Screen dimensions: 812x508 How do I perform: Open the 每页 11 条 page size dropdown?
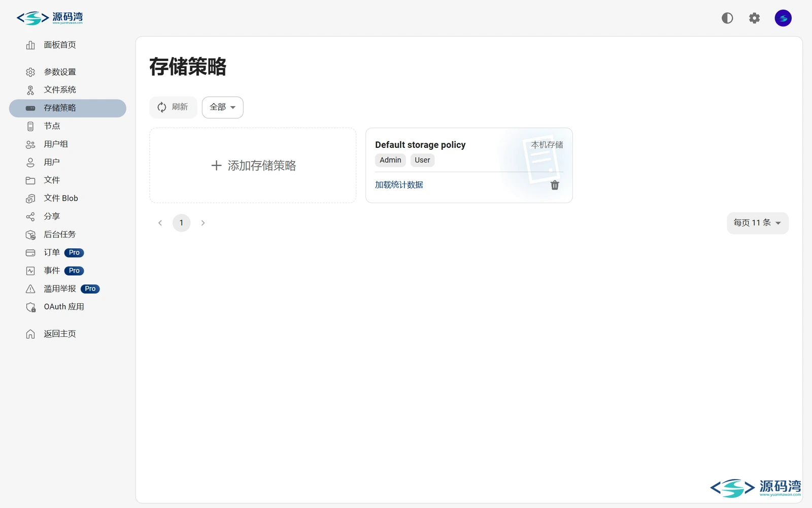[x=757, y=223]
